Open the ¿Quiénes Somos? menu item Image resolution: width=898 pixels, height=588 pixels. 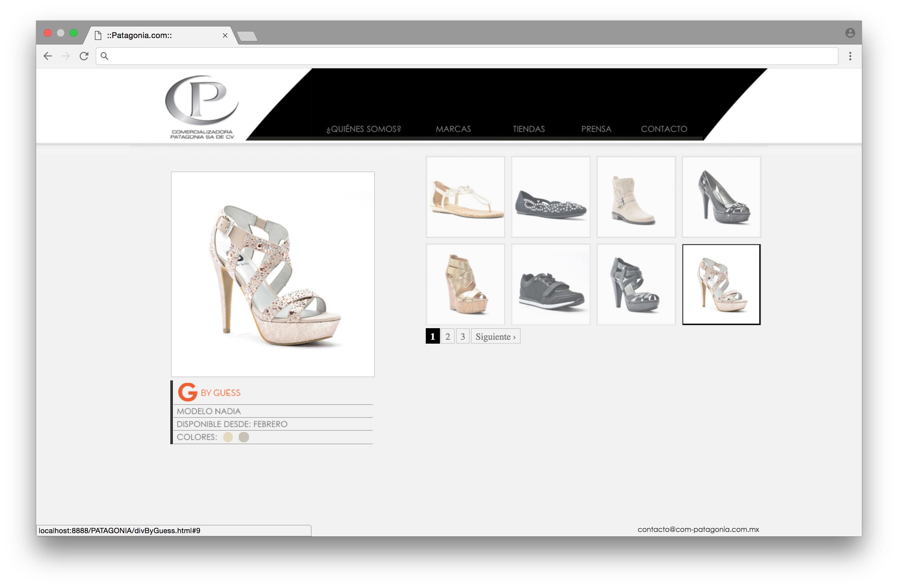pos(363,129)
